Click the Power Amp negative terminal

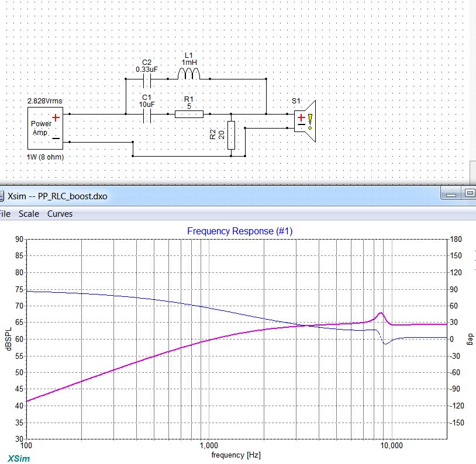pyautogui.click(x=56, y=138)
